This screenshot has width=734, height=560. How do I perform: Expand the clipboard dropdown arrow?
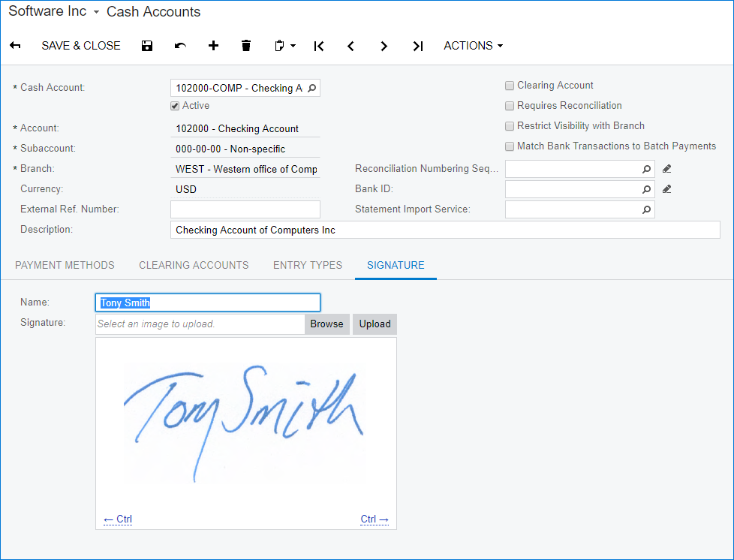click(x=293, y=46)
